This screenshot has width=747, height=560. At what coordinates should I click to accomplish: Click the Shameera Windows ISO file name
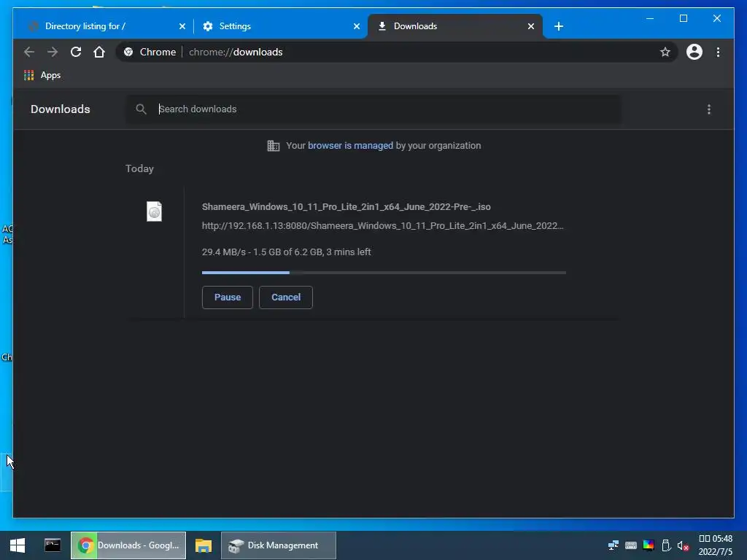point(347,206)
